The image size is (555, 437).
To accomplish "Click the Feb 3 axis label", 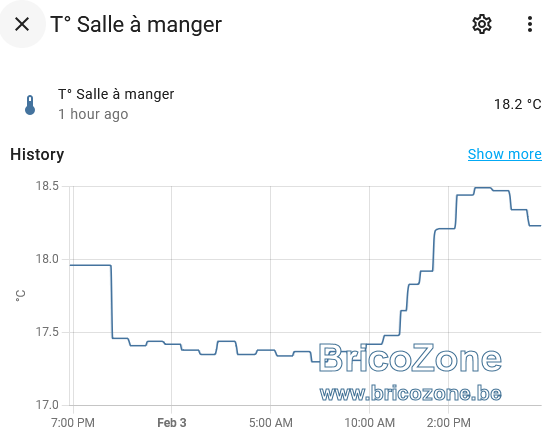I will (172, 422).
